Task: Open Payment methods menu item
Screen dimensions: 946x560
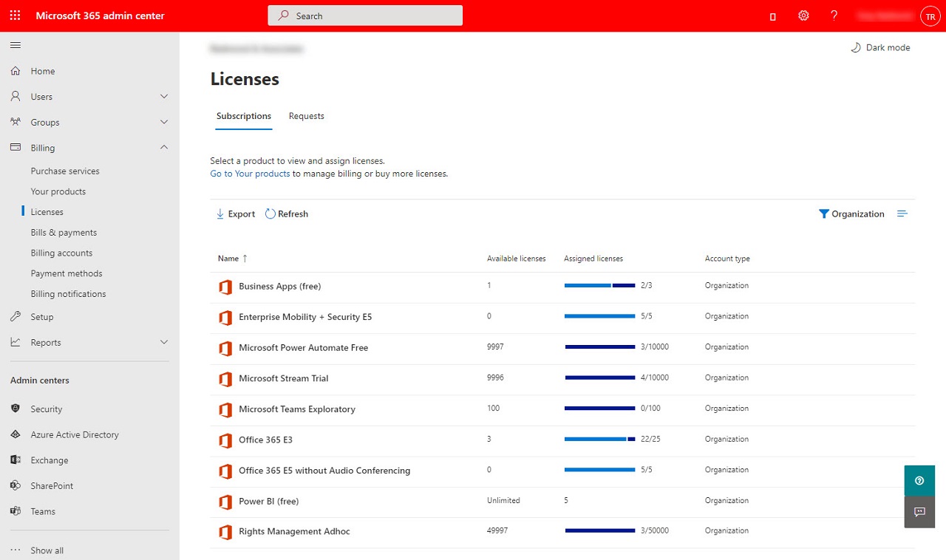Action: point(67,273)
